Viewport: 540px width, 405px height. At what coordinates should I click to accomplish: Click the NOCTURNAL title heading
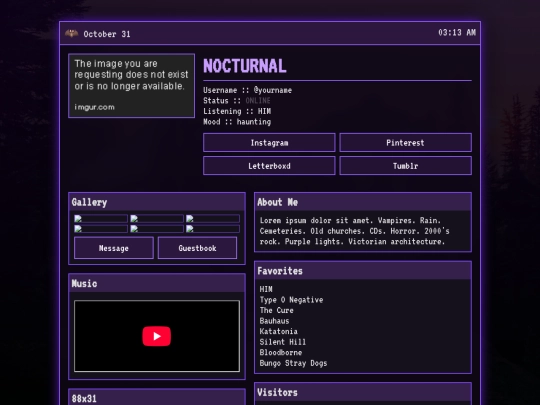(x=245, y=66)
